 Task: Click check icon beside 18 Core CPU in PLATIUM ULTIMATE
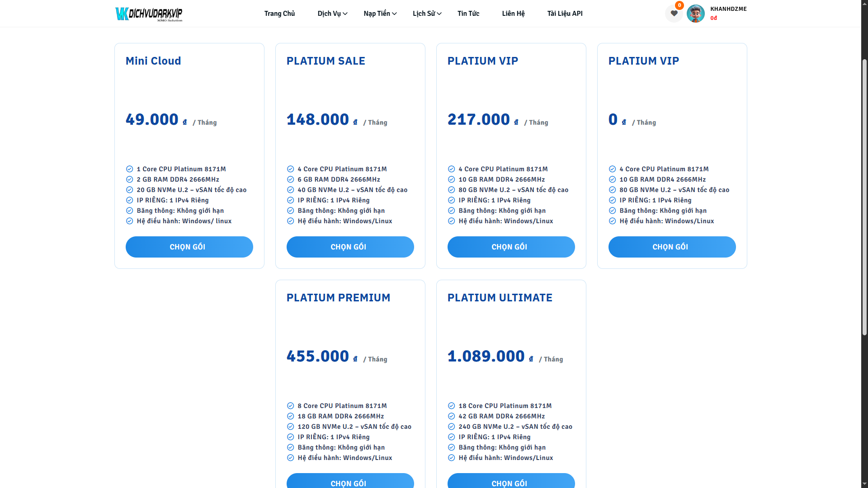(x=451, y=406)
